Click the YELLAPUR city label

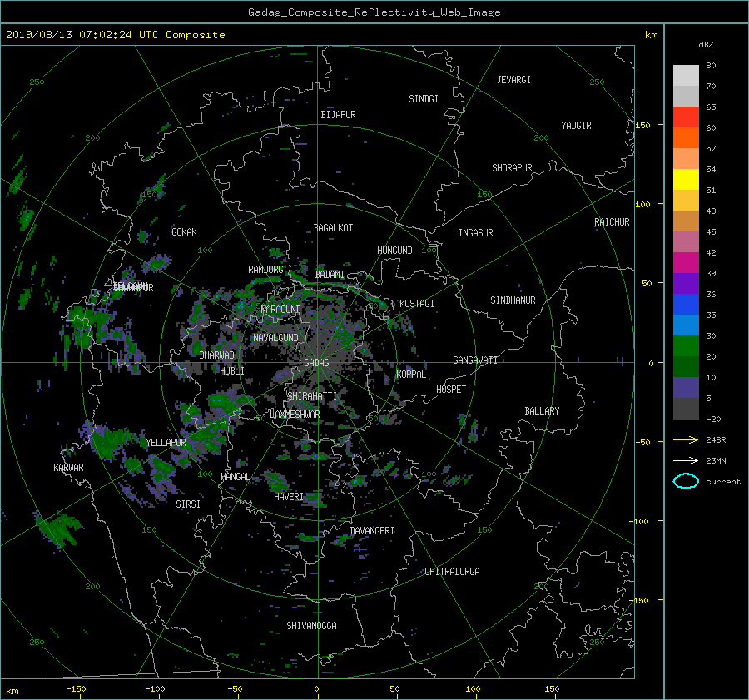pos(166,443)
